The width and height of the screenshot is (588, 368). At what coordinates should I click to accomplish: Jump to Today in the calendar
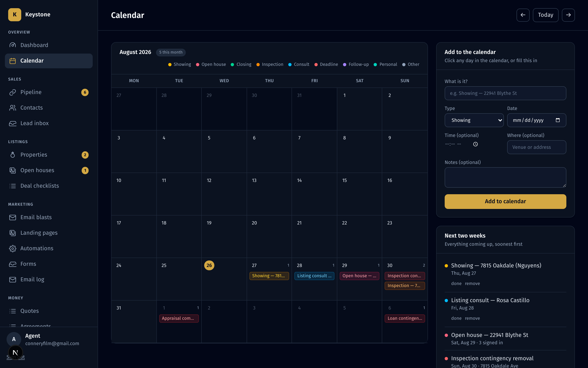(x=546, y=15)
